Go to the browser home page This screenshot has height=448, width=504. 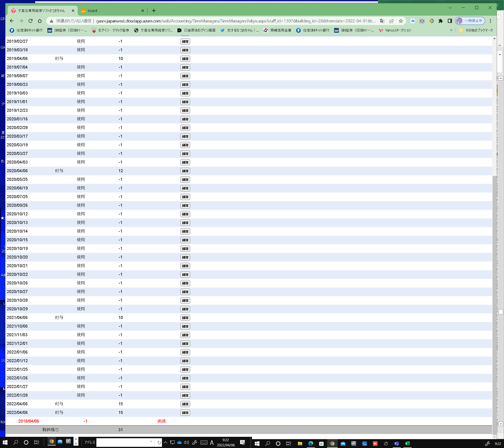click(40, 21)
